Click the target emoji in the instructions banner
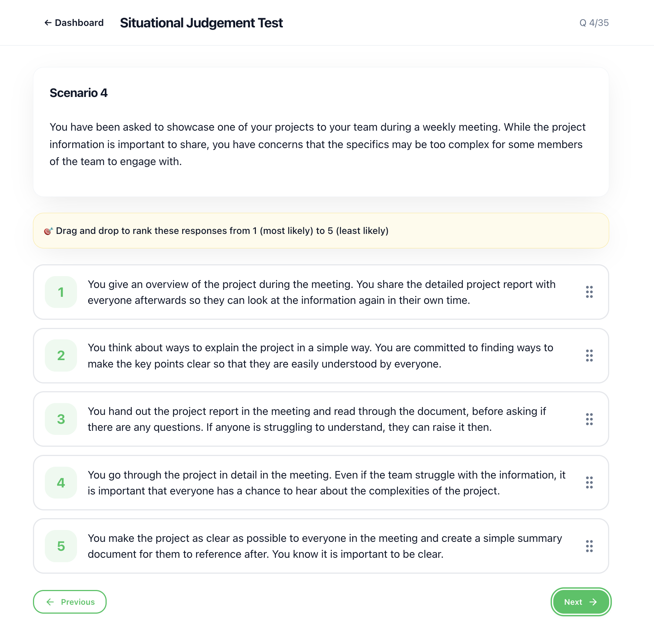 point(49,230)
